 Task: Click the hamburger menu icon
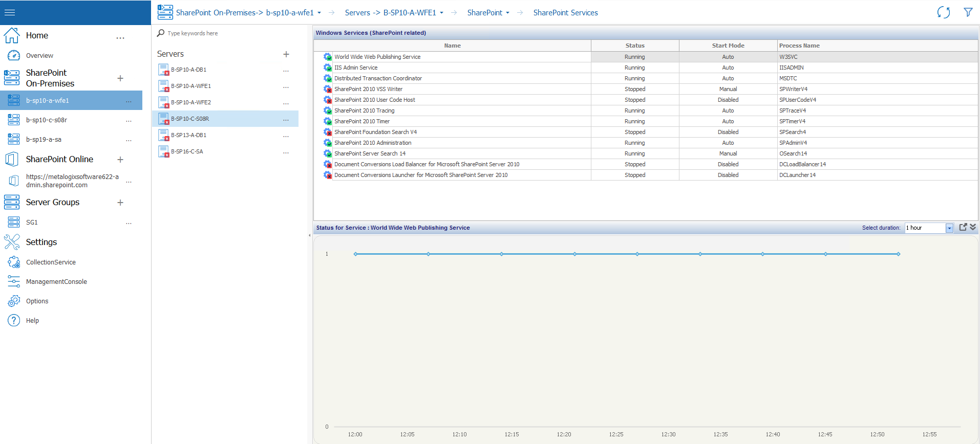10,12
